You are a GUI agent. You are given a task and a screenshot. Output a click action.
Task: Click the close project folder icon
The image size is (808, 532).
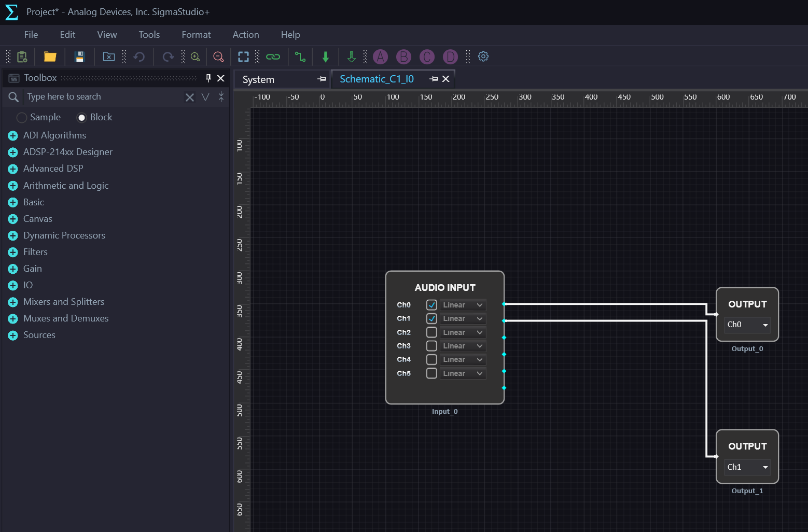[109, 57]
